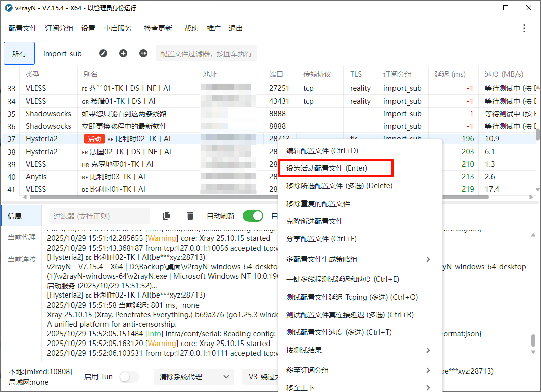Disable the 自动刷新 auto refresh switch
Screen dimensions: 541x392
pyautogui.click(x=253, y=216)
